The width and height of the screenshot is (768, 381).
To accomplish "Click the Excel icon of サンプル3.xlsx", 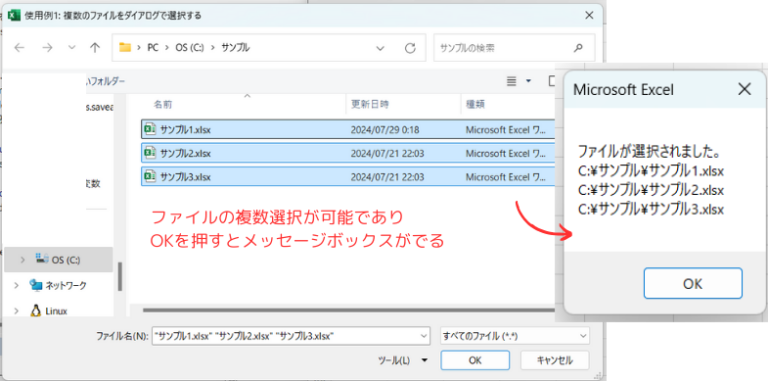I will (150, 176).
